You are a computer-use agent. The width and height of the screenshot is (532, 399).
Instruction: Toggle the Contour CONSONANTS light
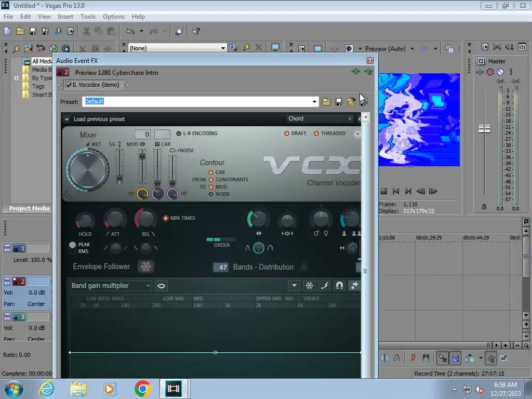point(211,179)
